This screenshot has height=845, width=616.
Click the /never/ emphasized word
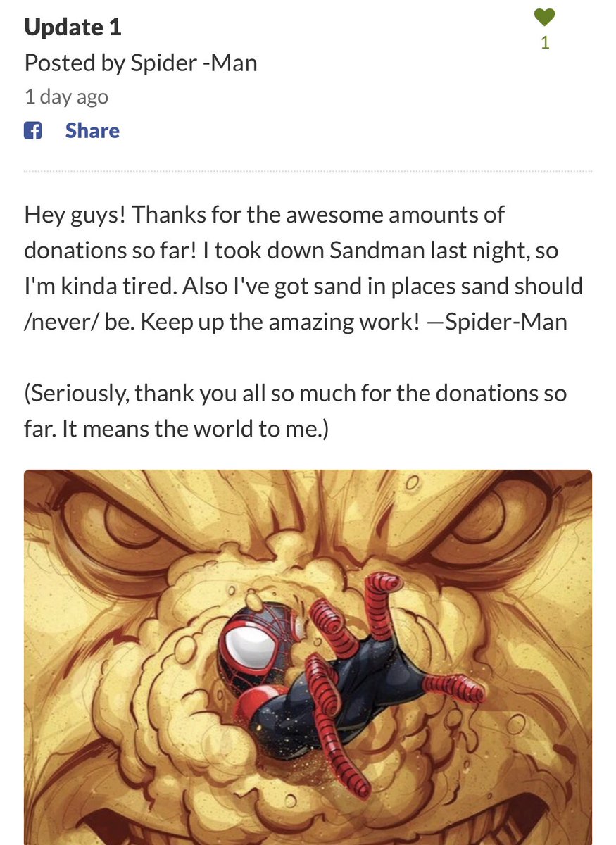[x=61, y=323]
